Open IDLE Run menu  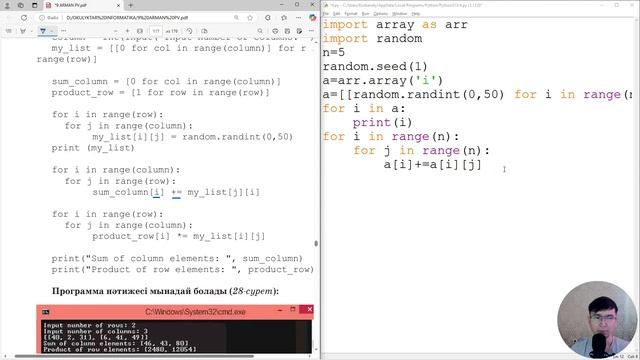pyautogui.click(x=365, y=14)
